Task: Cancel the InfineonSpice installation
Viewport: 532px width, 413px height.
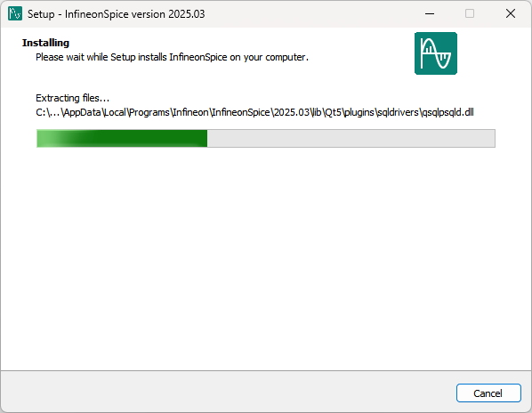Action: 488,393
